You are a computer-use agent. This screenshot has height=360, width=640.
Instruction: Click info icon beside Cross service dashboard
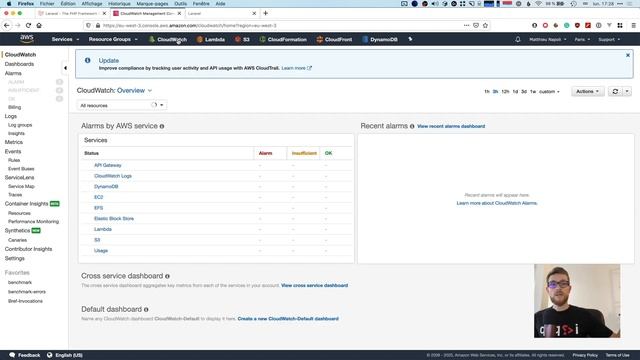click(167, 276)
